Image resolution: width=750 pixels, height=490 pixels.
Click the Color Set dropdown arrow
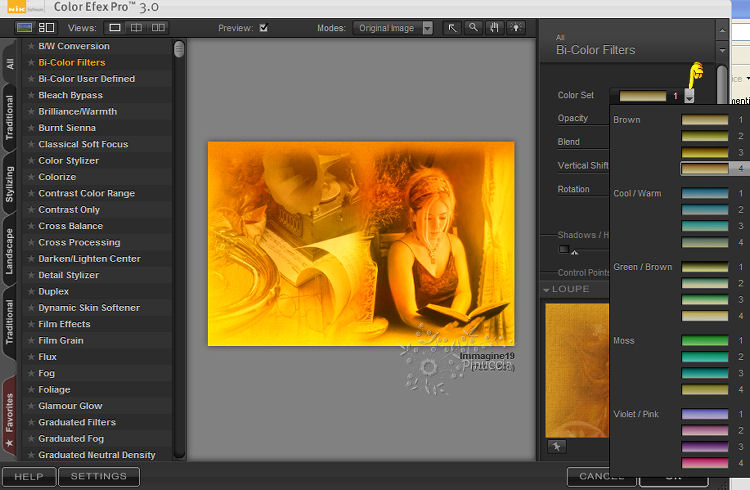[689, 96]
